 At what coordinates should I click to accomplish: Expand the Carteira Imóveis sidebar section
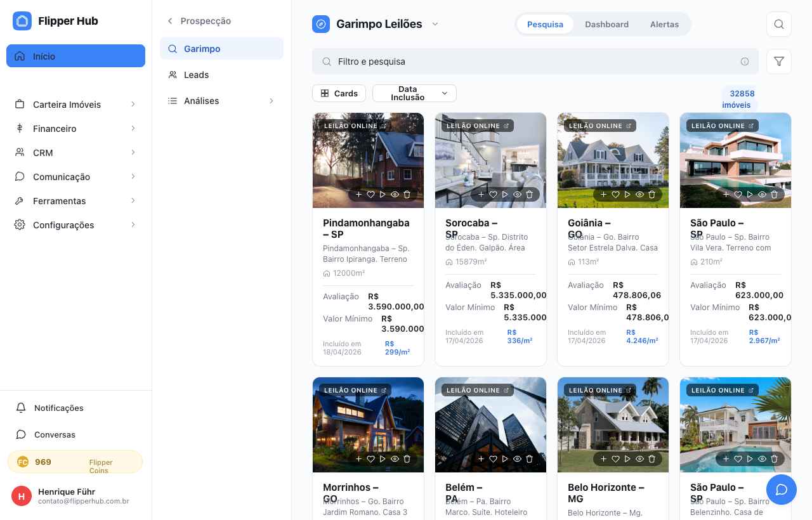67,105
